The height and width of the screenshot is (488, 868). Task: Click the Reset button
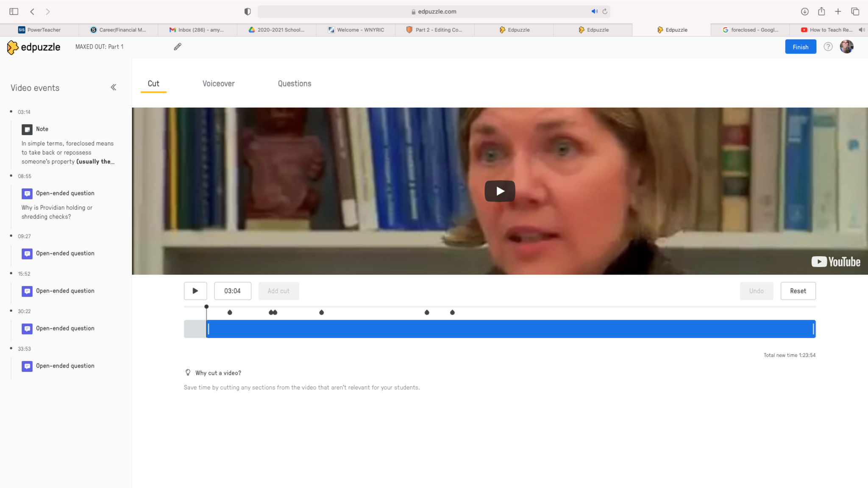(x=798, y=291)
